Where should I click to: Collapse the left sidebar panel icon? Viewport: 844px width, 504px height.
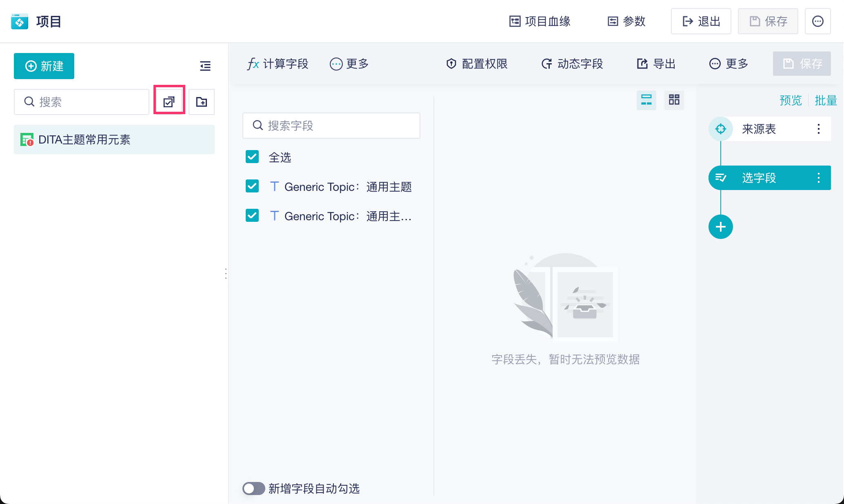point(205,66)
